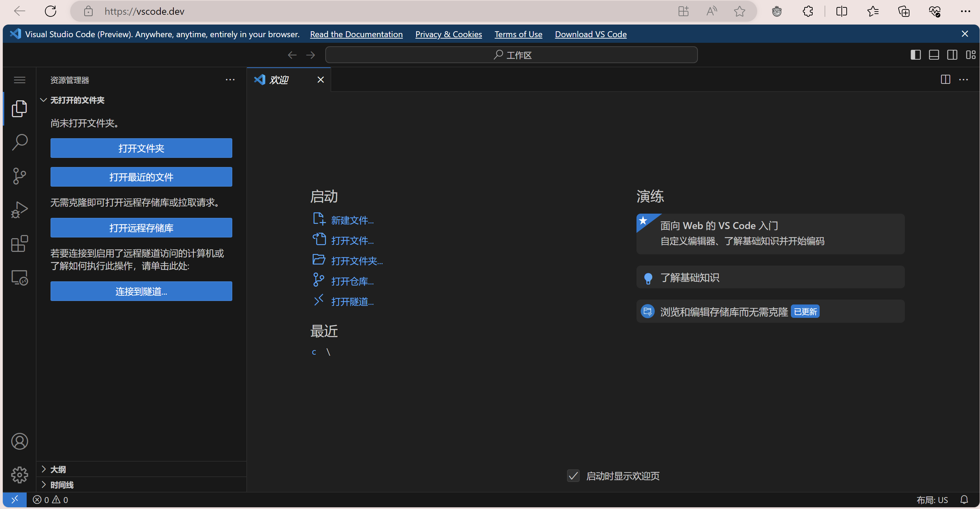Click the remote window indicator in status bar
This screenshot has width=980, height=509.
tap(14, 500)
